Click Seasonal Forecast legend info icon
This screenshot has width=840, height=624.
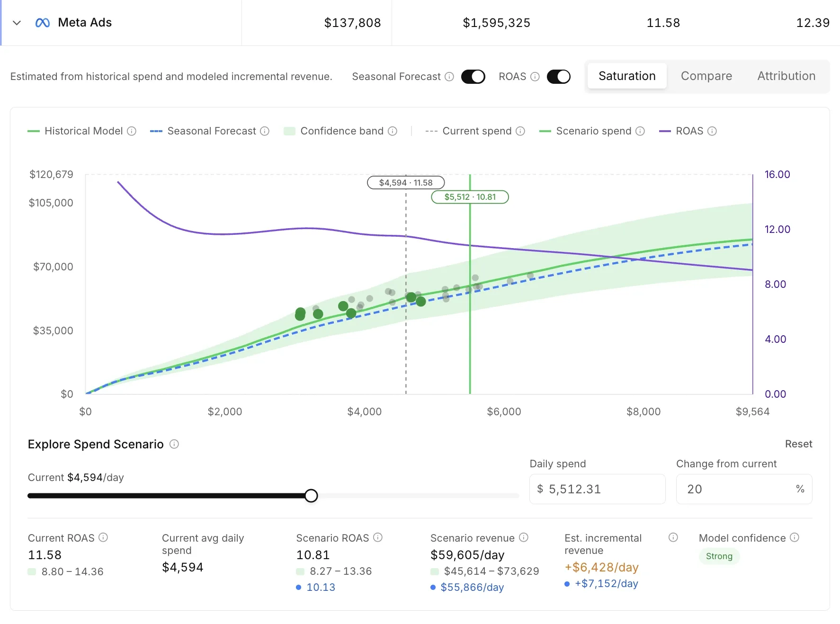[265, 131]
